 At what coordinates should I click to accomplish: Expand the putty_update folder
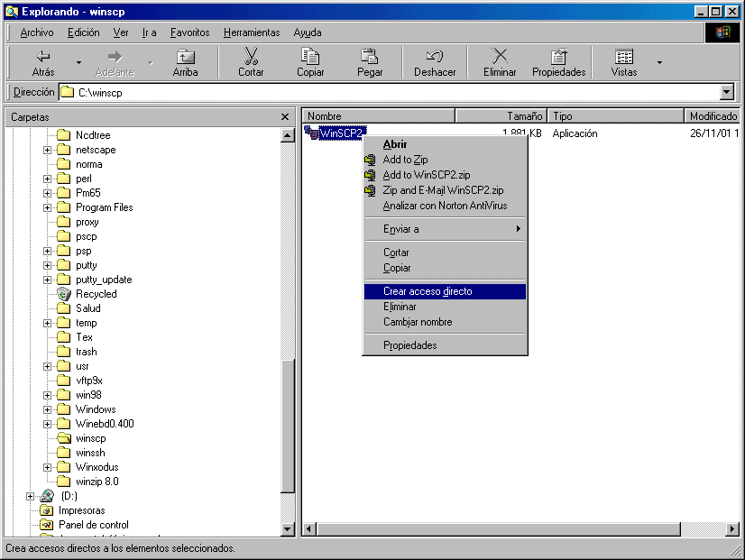(47, 280)
